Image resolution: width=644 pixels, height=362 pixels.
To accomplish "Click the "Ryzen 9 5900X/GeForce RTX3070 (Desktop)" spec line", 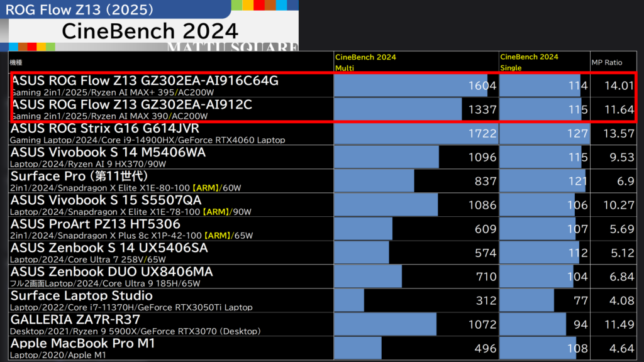I will [x=135, y=331].
